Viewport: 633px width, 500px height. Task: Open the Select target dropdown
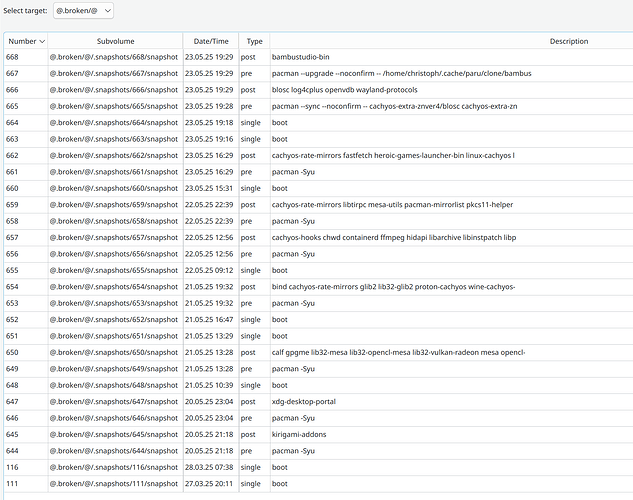83,11
